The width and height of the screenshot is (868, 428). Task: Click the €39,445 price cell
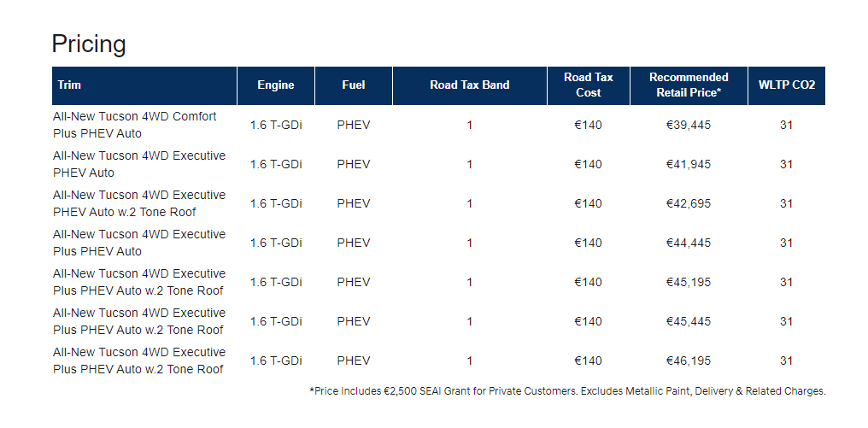(689, 125)
